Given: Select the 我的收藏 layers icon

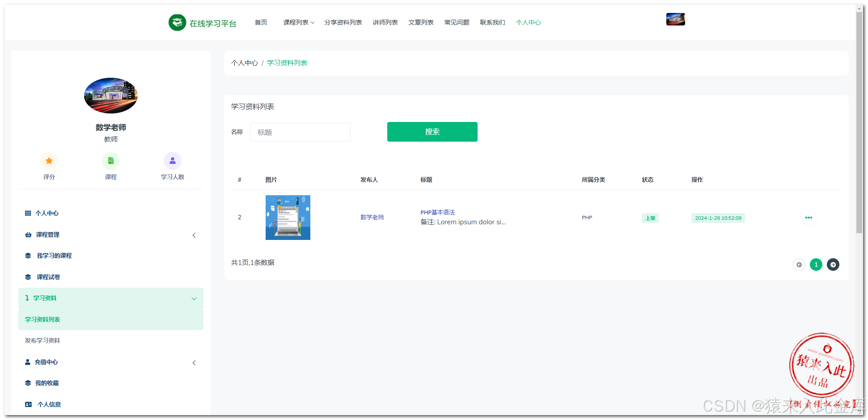Looking at the screenshot, I should [28, 383].
